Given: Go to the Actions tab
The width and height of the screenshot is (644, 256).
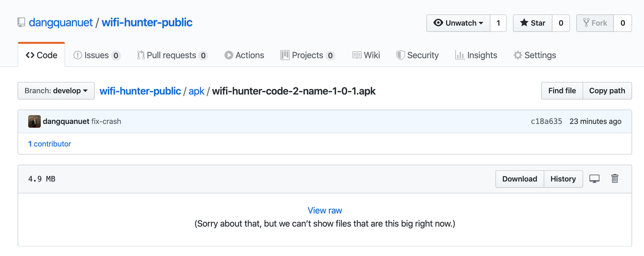Looking at the screenshot, I should tap(244, 55).
